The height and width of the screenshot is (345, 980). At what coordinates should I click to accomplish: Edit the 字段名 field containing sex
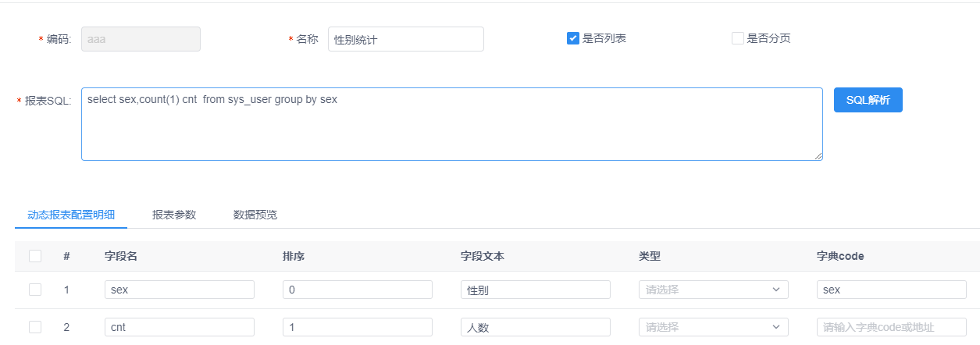click(x=180, y=290)
